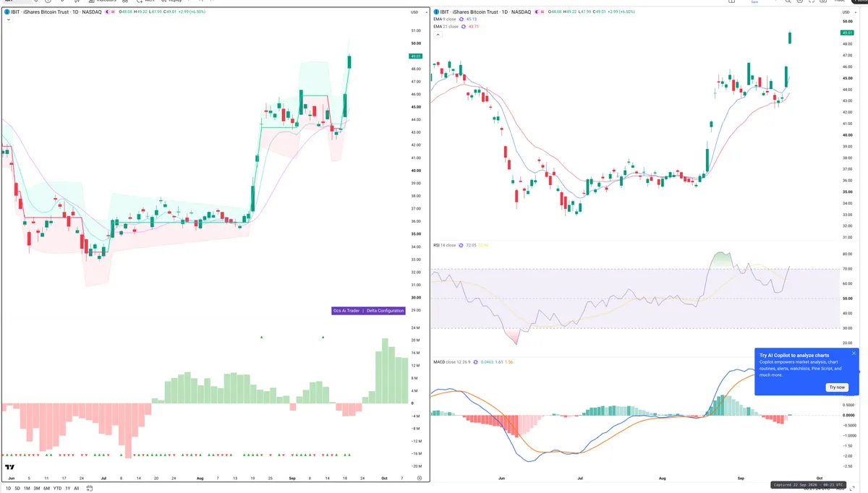
Task: Click the green 49.01 price tag on right chart axis
Action: tap(848, 33)
